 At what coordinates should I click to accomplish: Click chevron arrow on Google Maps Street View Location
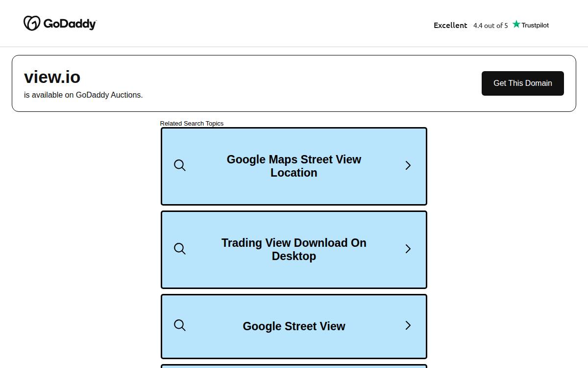pos(408,165)
